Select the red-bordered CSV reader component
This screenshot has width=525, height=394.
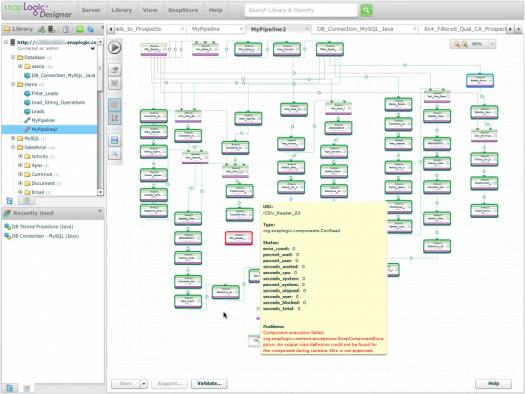click(239, 238)
